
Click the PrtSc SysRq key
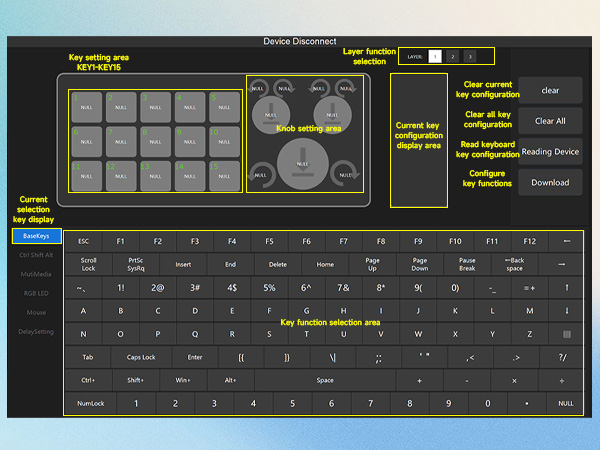(x=136, y=264)
